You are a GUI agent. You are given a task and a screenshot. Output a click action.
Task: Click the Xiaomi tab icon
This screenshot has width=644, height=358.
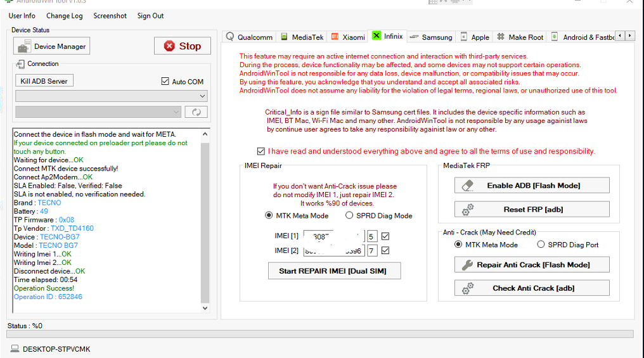pyautogui.click(x=335, y=37)
